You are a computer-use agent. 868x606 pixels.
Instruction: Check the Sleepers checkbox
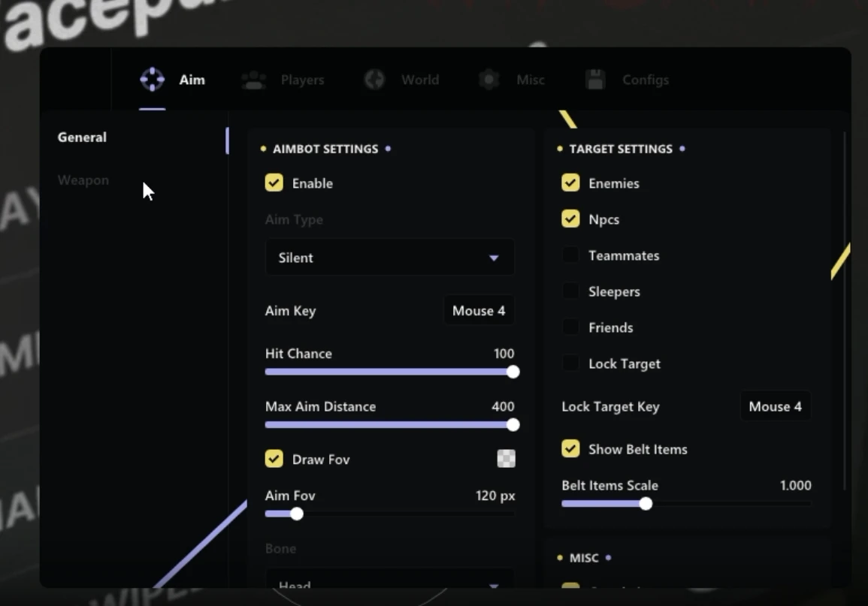click(570, 291)
